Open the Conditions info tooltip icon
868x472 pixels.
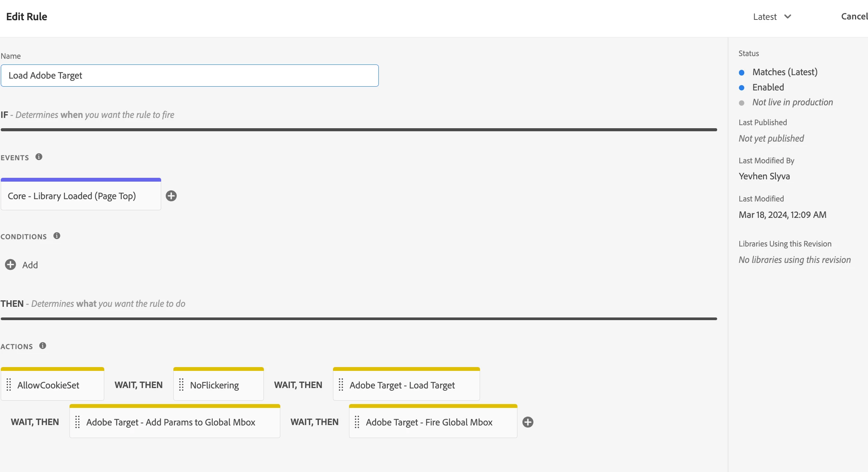point(57,236)
